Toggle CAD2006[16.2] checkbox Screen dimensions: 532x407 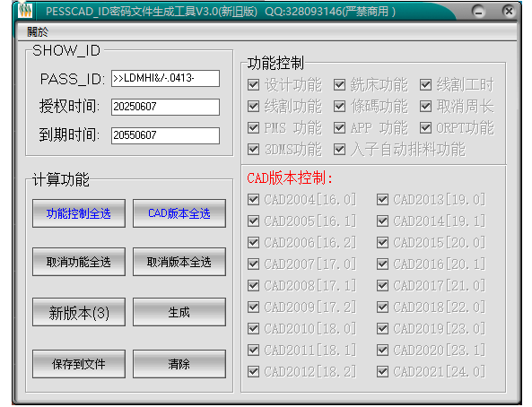tap(254, 243)
